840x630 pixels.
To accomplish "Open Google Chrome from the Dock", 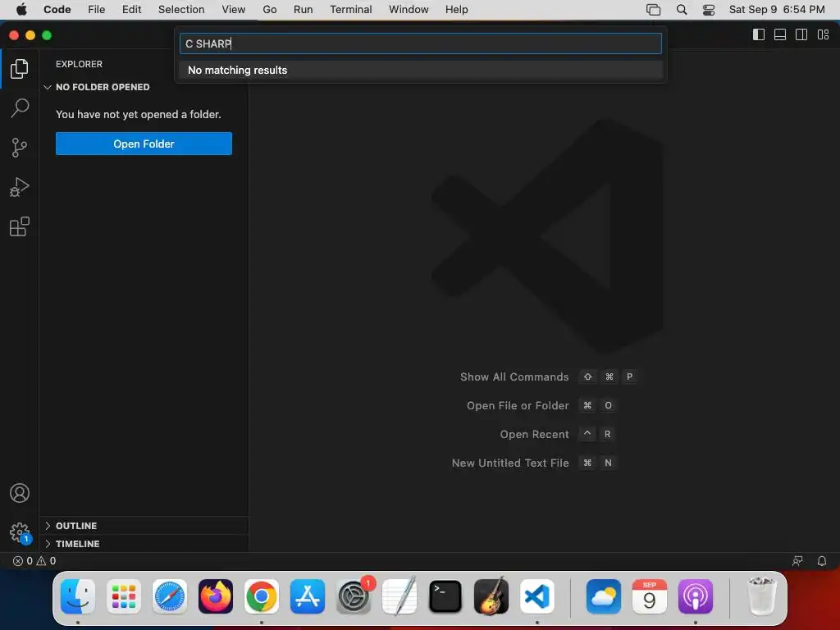I will [262, 596].
